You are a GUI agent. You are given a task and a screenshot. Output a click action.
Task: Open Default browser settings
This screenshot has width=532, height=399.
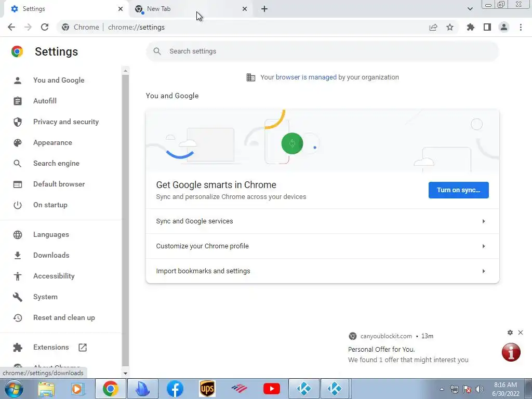(x=59, y=184)
